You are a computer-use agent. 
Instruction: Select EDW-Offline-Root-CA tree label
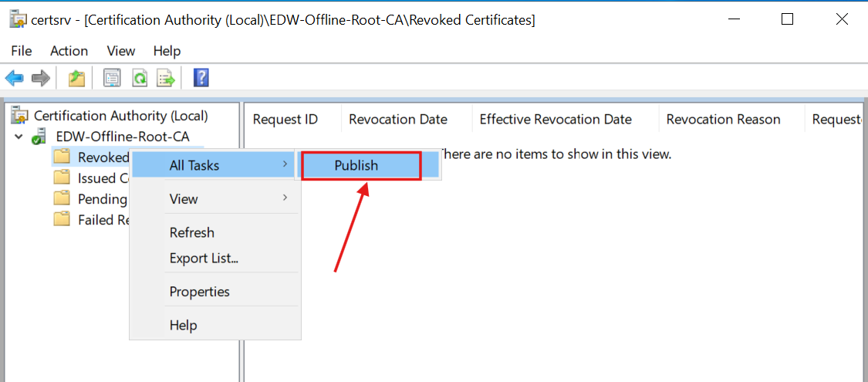coord(123,136)
